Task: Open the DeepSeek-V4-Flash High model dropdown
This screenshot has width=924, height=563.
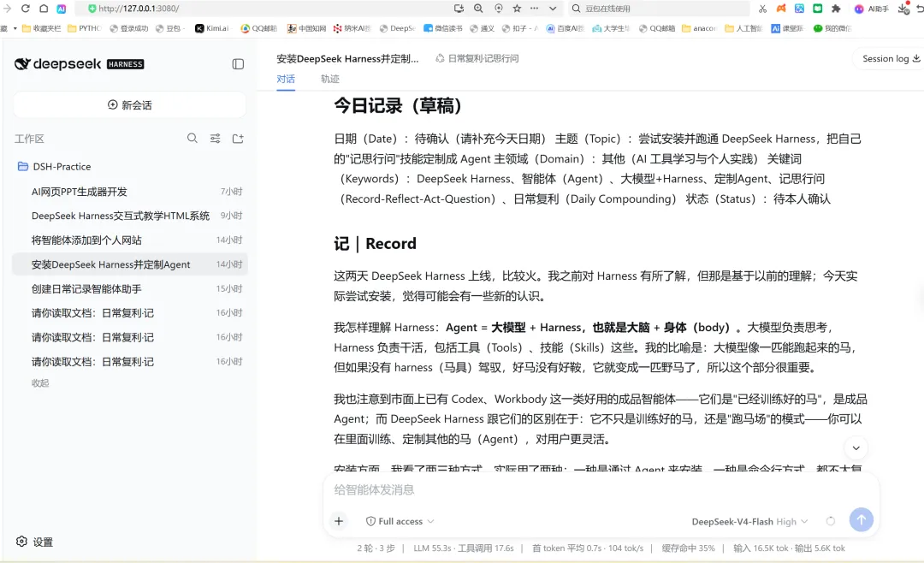Action: 749,522
